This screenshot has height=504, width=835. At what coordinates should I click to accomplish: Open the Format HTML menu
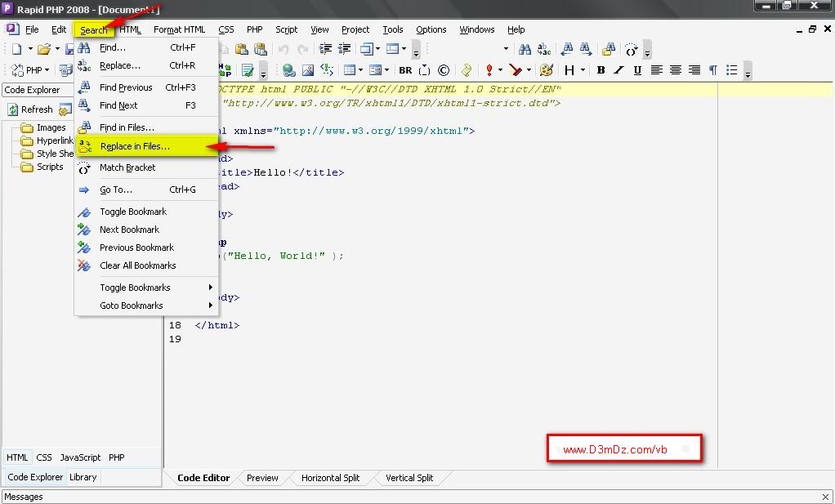180,29
